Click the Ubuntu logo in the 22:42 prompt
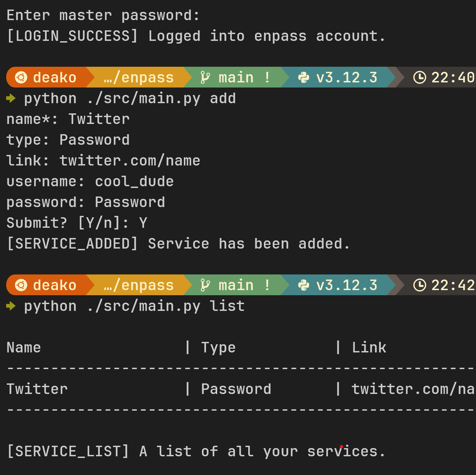Viewport: 476px width, 475px height. tap(21, 285)
